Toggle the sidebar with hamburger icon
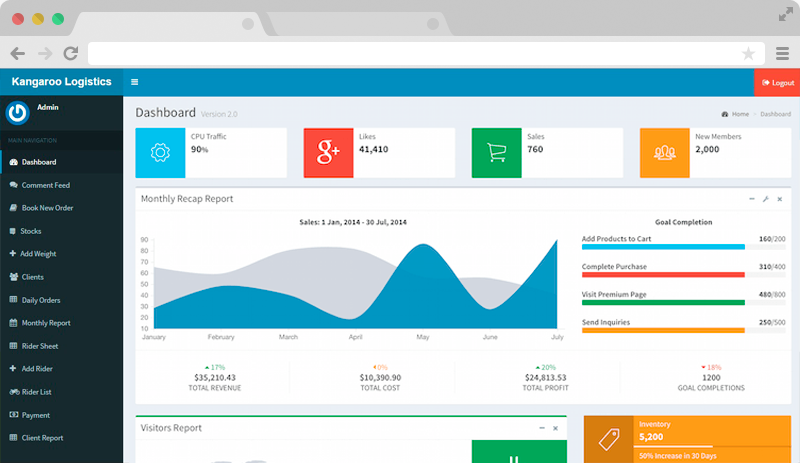 click(135, 82)
